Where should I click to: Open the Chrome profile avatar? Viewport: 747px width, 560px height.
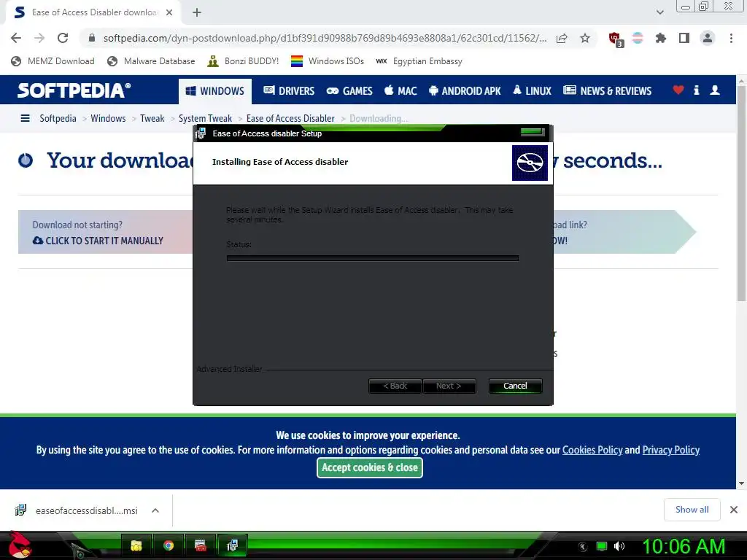tap(708, 38)
